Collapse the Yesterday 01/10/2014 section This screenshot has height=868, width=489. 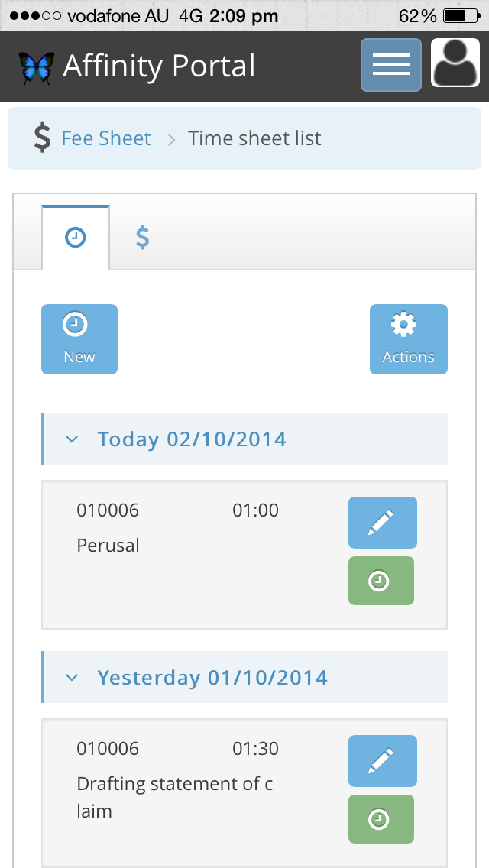[72, 678]
